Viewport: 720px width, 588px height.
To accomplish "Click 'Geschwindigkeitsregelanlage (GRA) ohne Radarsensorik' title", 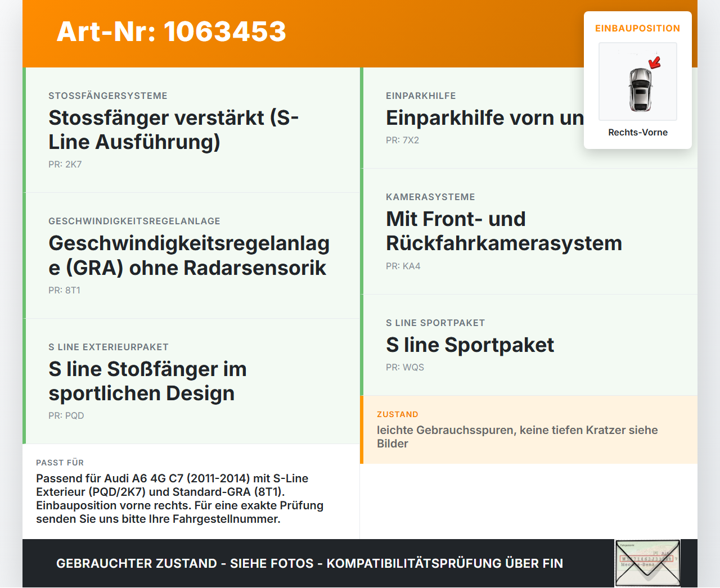I will tap(189, 255).
